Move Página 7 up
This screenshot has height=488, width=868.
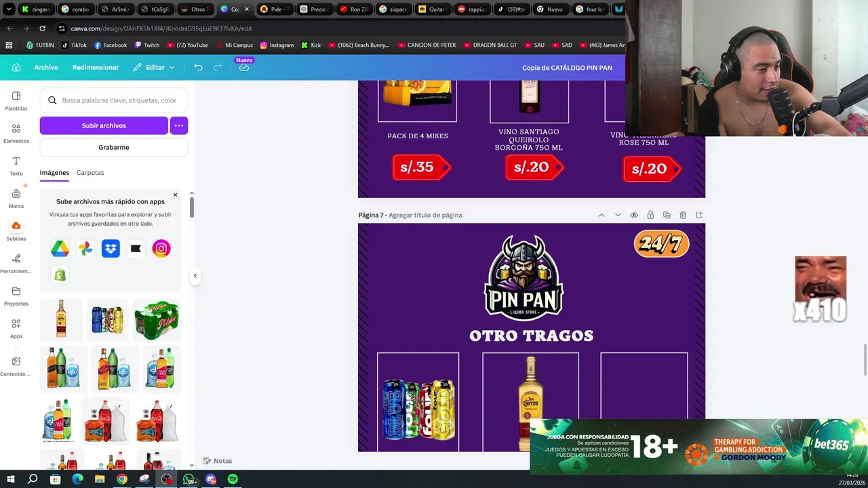click(601, 215)
